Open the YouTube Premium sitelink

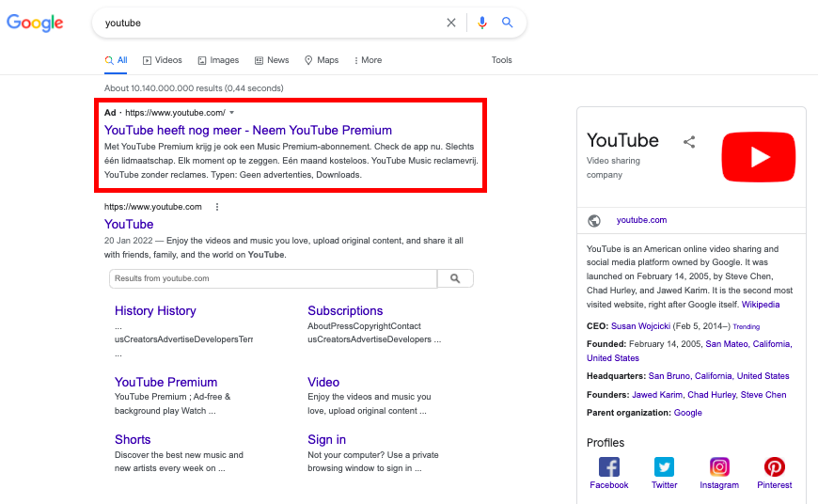click(x=165, y=383)
